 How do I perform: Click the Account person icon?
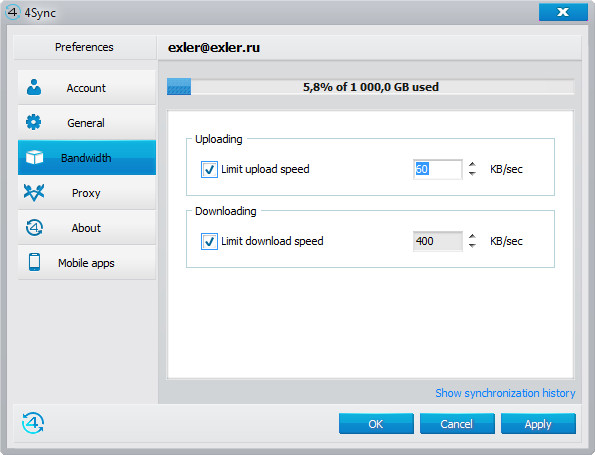34,87
